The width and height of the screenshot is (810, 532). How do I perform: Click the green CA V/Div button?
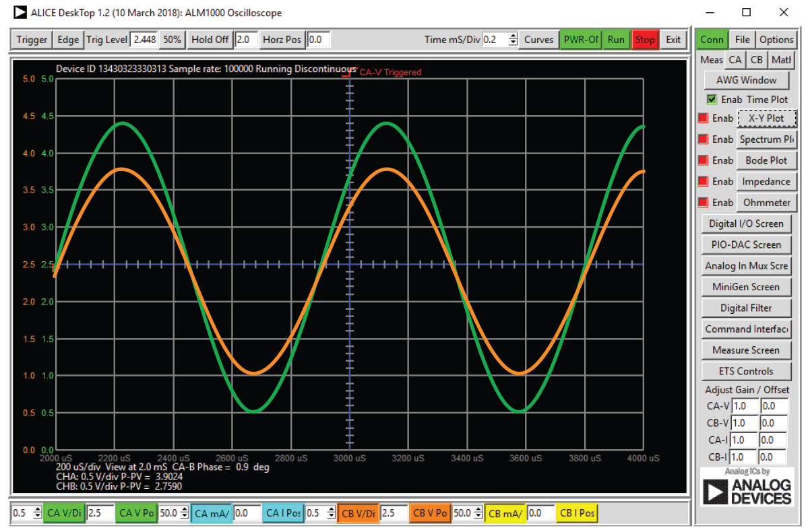point(64,513)
